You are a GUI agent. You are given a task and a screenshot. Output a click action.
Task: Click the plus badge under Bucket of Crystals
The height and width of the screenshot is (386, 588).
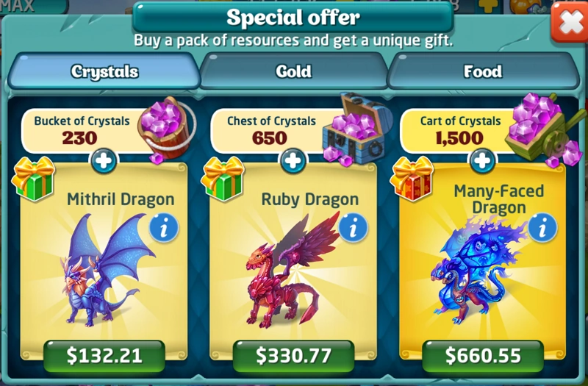pos(104,161)
